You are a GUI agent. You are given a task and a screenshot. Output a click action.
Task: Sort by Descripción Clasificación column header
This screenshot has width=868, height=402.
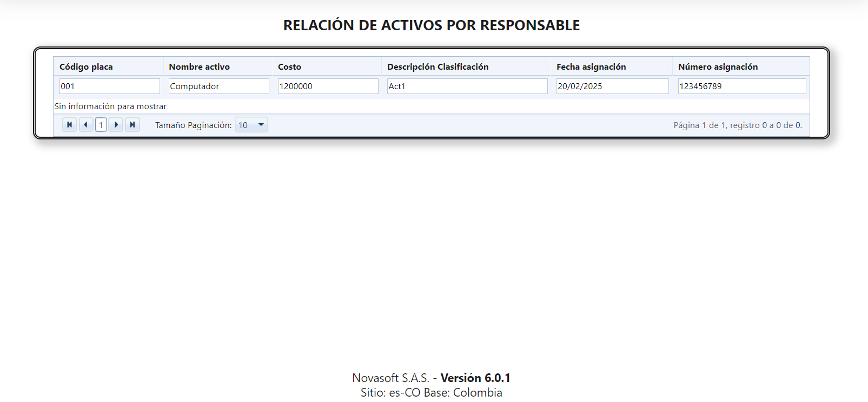[x=438, y=66]
